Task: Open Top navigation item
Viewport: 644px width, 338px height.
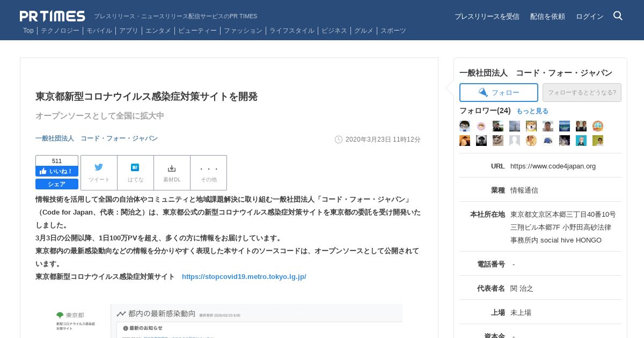Action: click(x=28, y=31)
